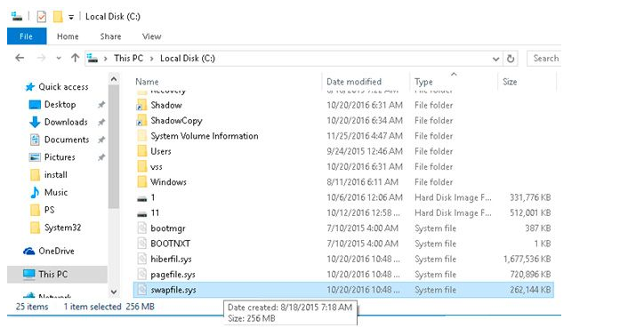Click the Properties icon in quick access toolbar
This screenshot has width=644, height=328.
tap(42, 17)
